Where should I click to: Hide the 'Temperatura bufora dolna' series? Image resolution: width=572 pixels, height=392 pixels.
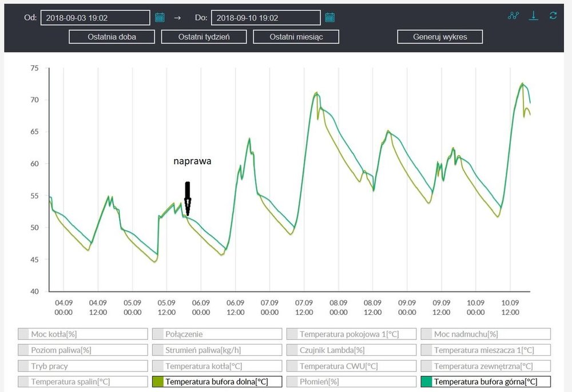click(217, 382)
